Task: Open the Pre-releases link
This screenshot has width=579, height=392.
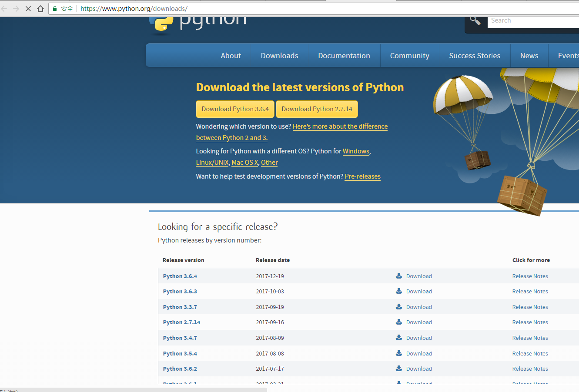Action: pos(363,176)
